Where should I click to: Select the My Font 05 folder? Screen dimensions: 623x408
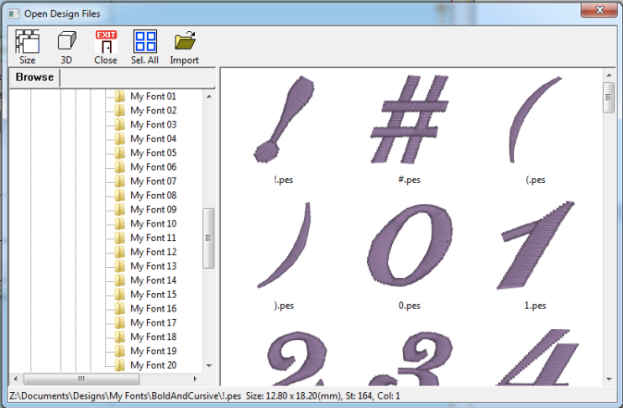[x=153, y=153]
